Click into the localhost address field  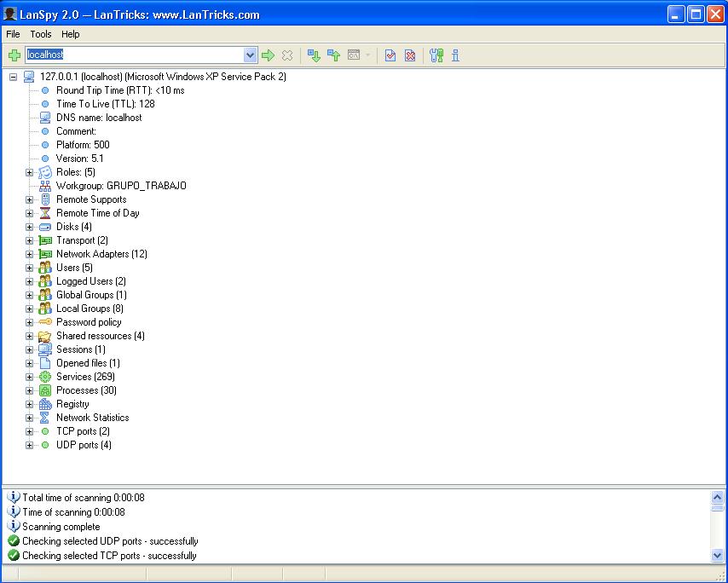pyautogui.click(x=135, y=55)
